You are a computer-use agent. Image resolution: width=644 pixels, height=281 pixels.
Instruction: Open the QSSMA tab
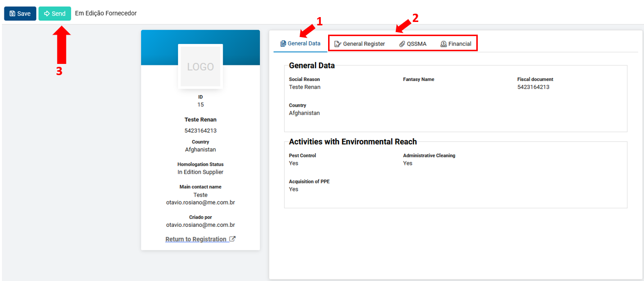click(413, 44)
